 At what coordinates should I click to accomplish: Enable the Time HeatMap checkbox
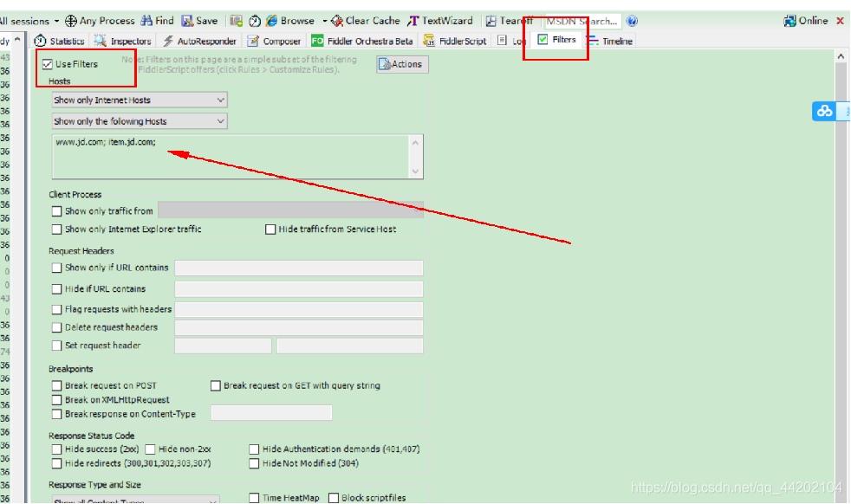coord(254,497)
